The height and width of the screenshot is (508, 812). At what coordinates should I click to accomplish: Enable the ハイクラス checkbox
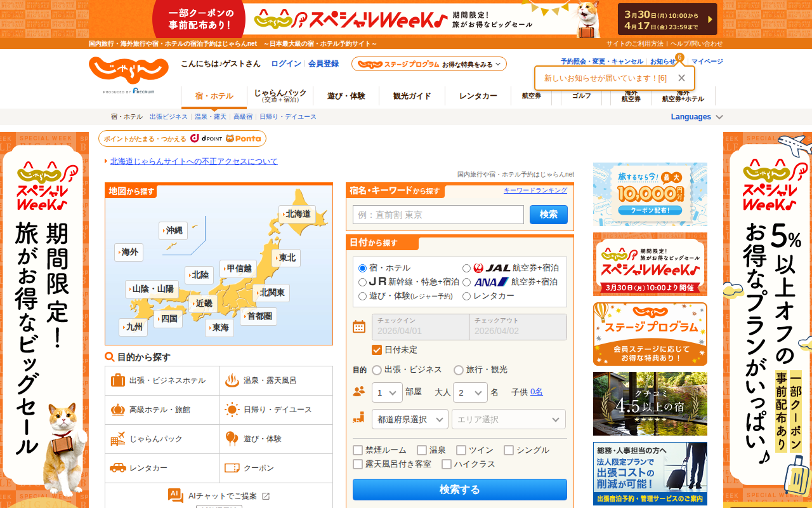pyautogui.click(x=447, y=464)
